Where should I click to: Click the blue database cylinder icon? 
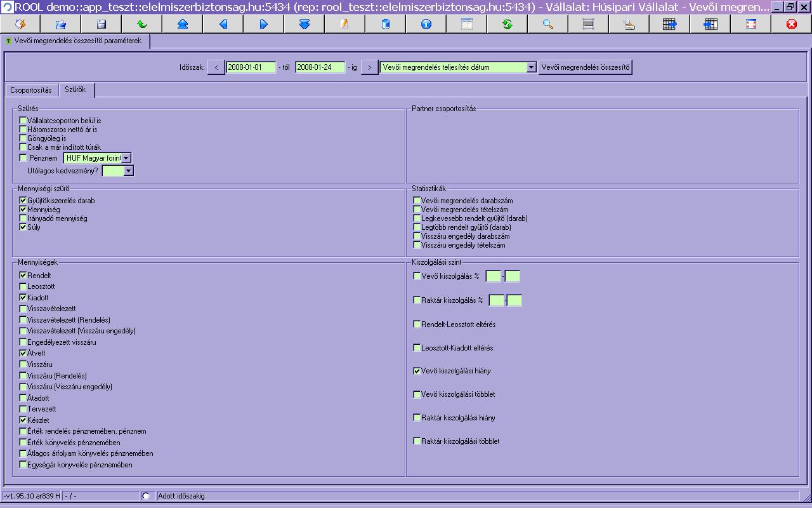point(385,24)
